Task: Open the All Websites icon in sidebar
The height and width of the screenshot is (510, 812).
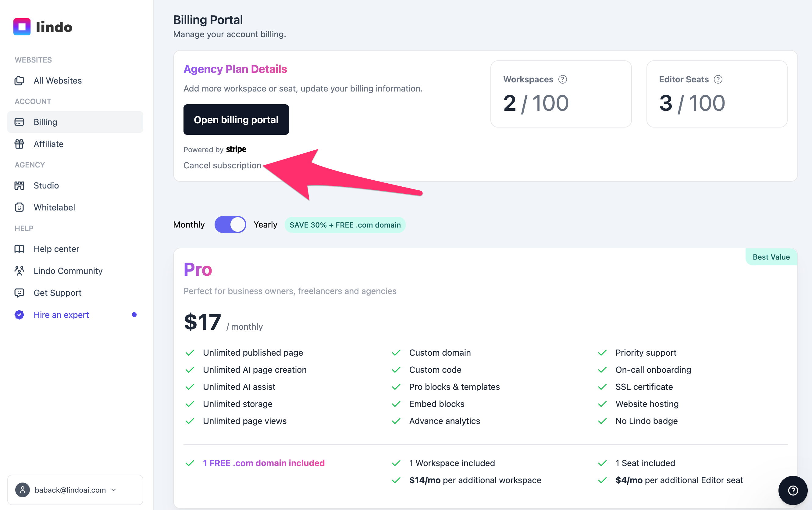Action: [x=19, y=81]
